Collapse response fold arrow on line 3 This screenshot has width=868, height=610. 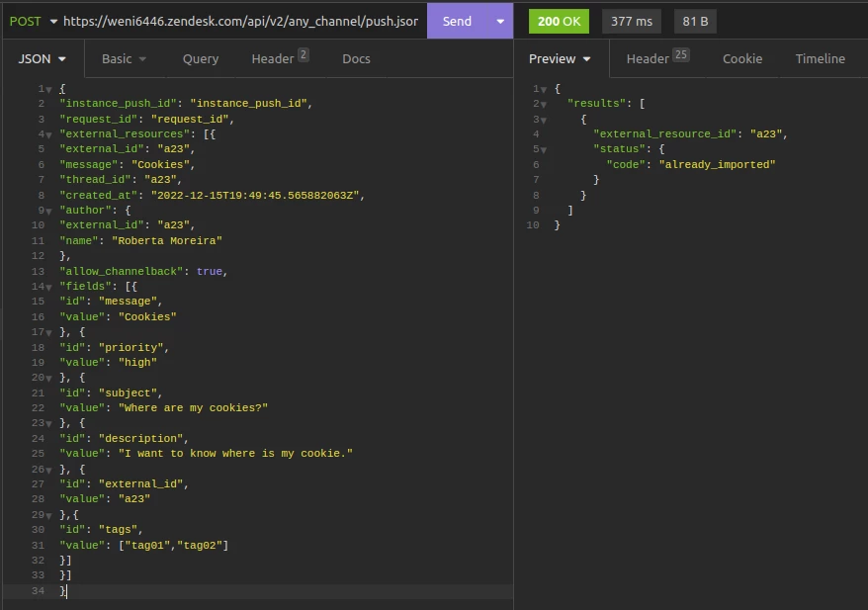pyautogui.click(x=544, y=120)
